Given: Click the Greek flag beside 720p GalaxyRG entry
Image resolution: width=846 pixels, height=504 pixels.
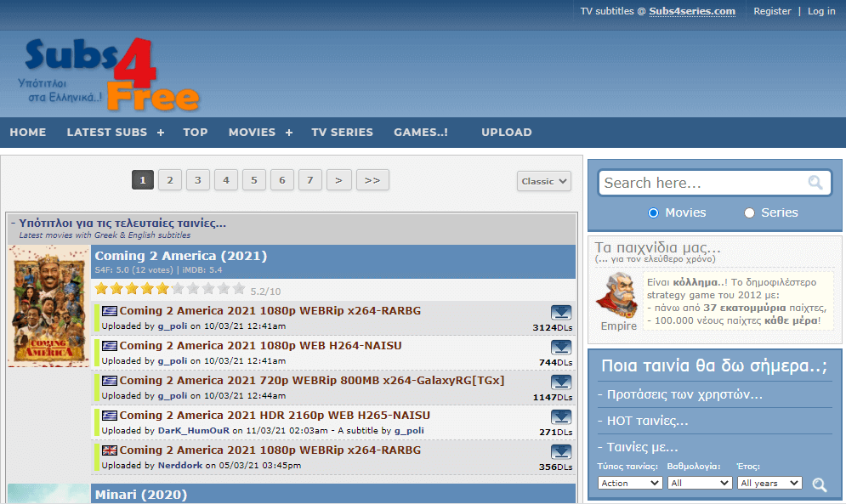Looking at the screenshot, I should tap(110, 381).
